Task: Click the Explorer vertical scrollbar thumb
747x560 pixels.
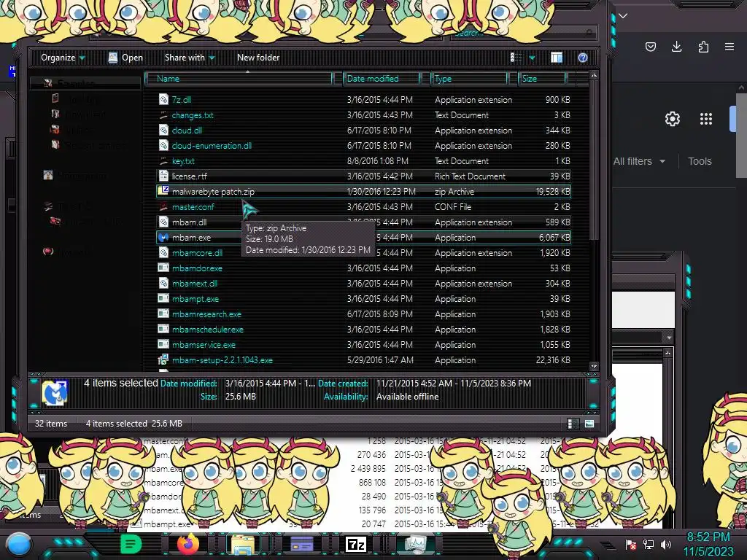Action: 594,160
